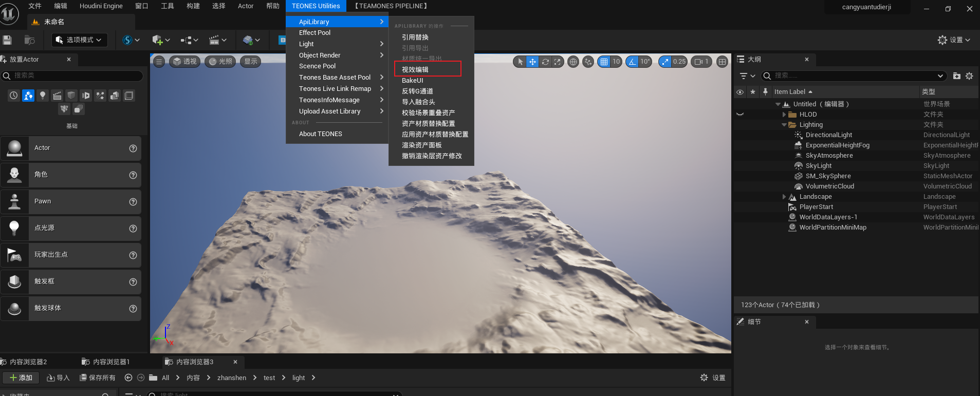This screenshot has height=396, width=980.
Task: Click the 透视 perspective view button
Action: [x=184, y=62]
